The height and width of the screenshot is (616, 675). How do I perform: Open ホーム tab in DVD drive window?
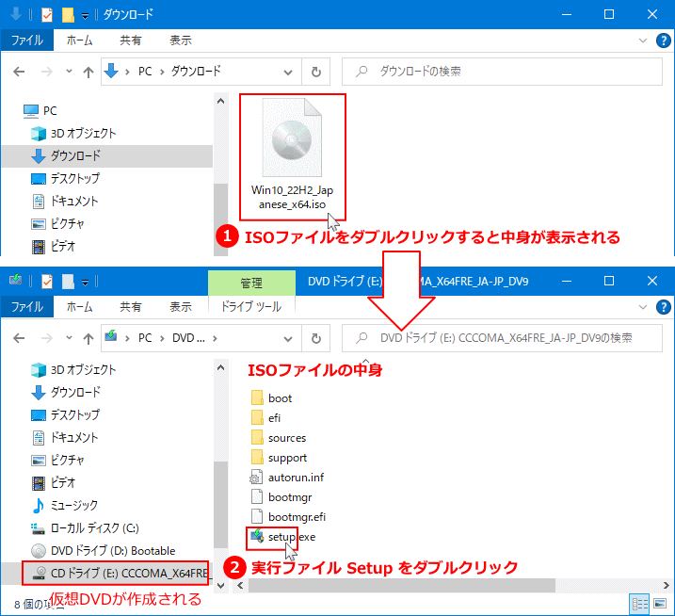coord(80,307)
